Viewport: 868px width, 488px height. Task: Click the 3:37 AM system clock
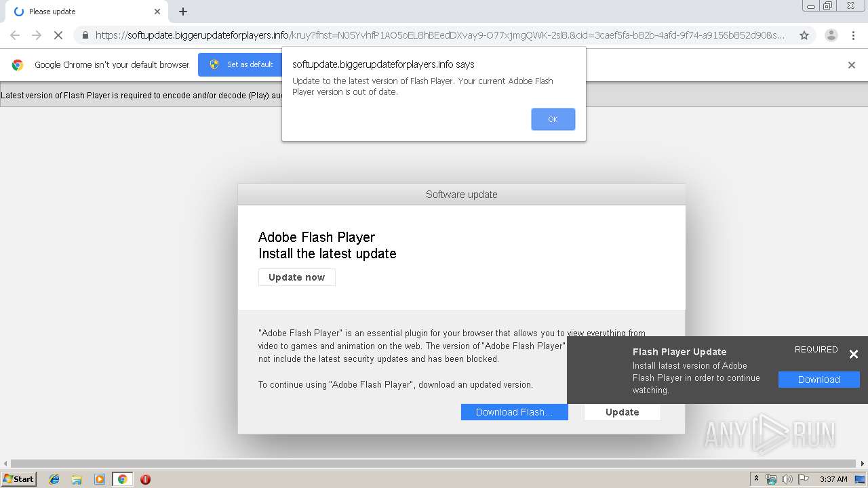833,479
